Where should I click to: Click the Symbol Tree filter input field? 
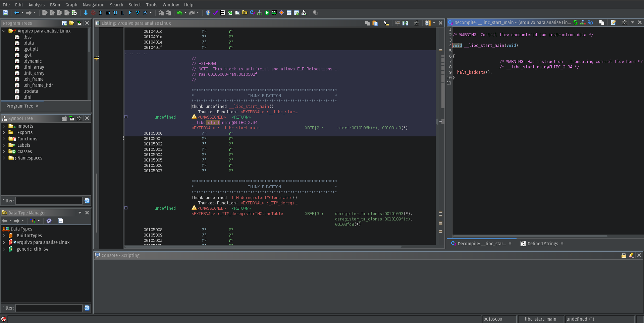48,201
